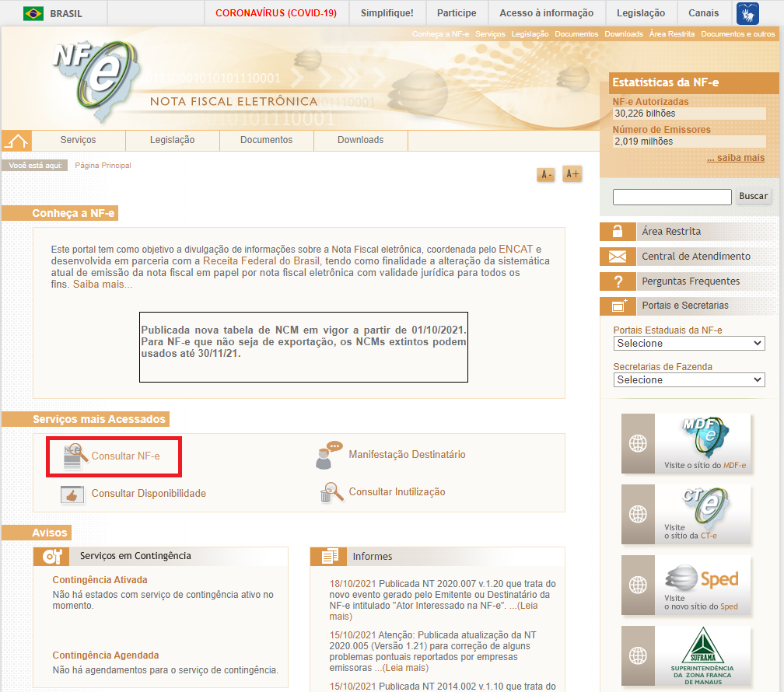
Task: Click the Consultar Inutilização trash icon
Action: [331, 493]
